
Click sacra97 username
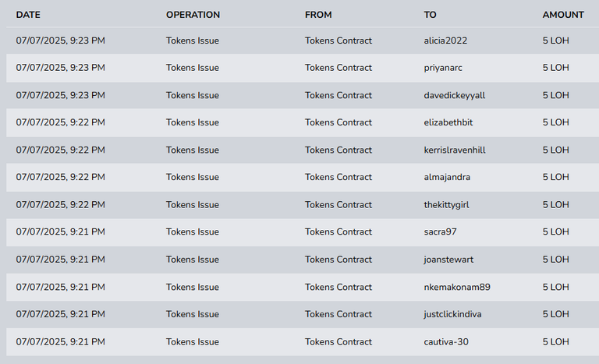tap(440, 231)
